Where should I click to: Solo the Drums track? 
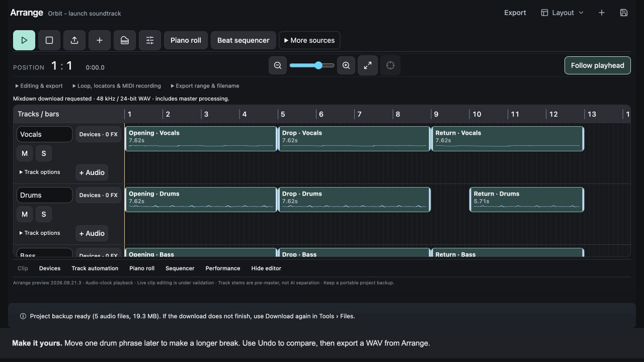[44, 214]
